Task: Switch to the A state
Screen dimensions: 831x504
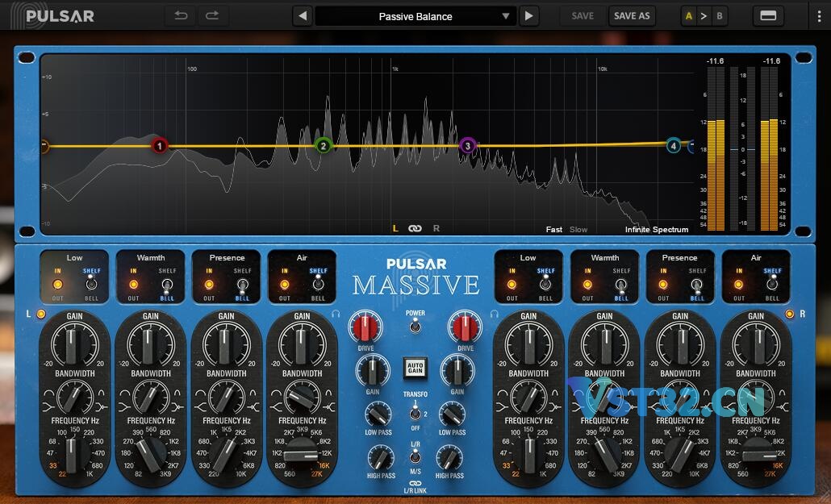Action: tap(688, 16)
